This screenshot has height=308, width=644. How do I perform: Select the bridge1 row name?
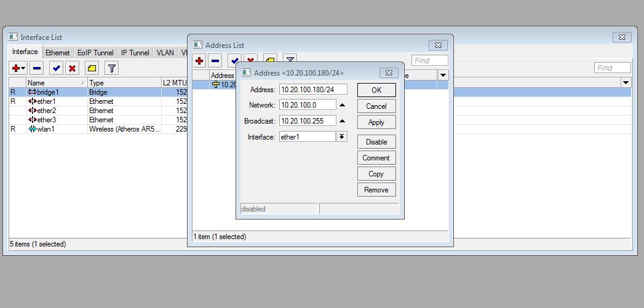coord(48,92)
